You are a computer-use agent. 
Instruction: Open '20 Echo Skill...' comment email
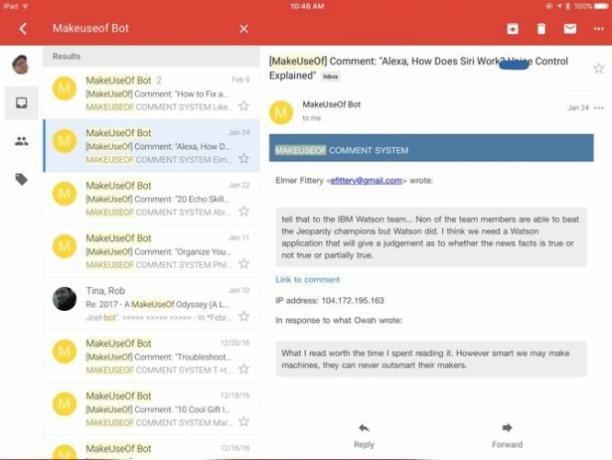[151, 198]
